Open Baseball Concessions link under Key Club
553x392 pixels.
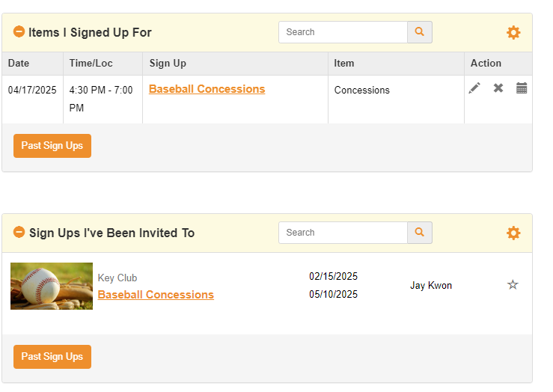(x=156, y=295)
